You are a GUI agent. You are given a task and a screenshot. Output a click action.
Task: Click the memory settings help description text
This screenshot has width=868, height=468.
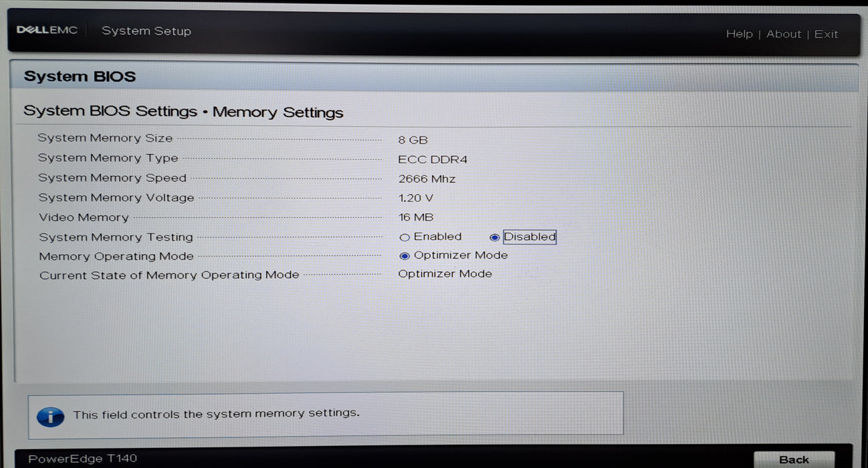pos(216,414)
